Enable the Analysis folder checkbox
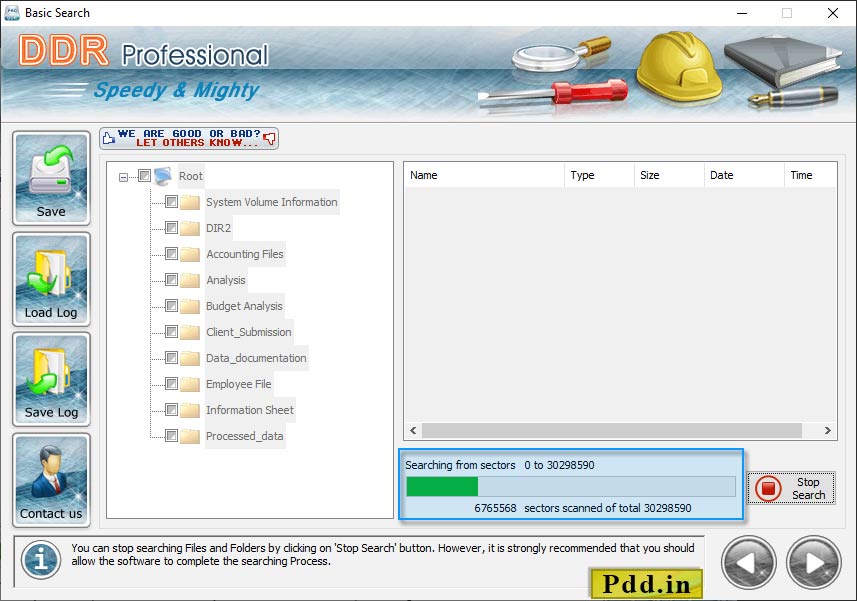Screen dimensions: 857x601 pyautogui.click(x=171, y=280)
